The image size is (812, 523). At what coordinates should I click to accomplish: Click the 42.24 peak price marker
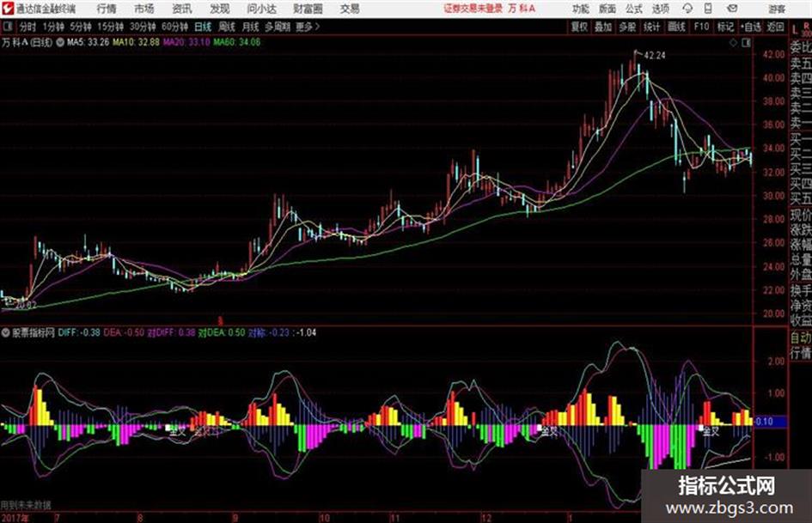point(655,56)
